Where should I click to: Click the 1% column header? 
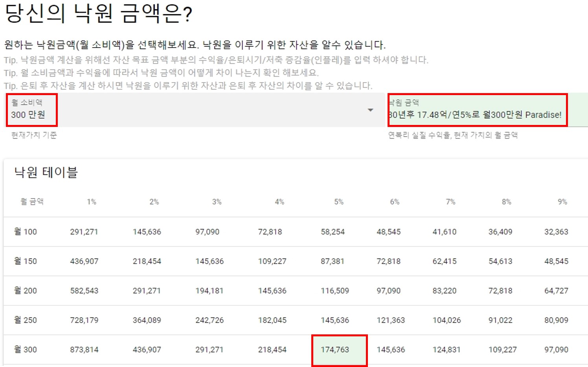(92, 202)
